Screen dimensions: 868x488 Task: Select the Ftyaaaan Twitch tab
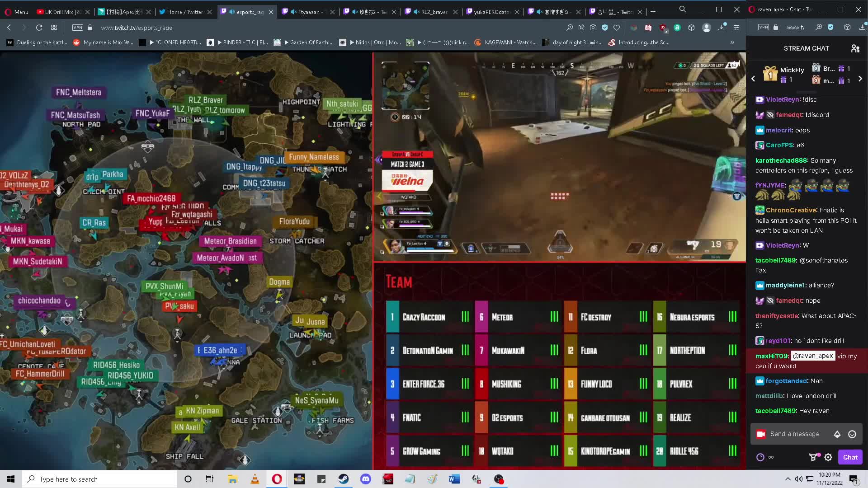point(308,12)
